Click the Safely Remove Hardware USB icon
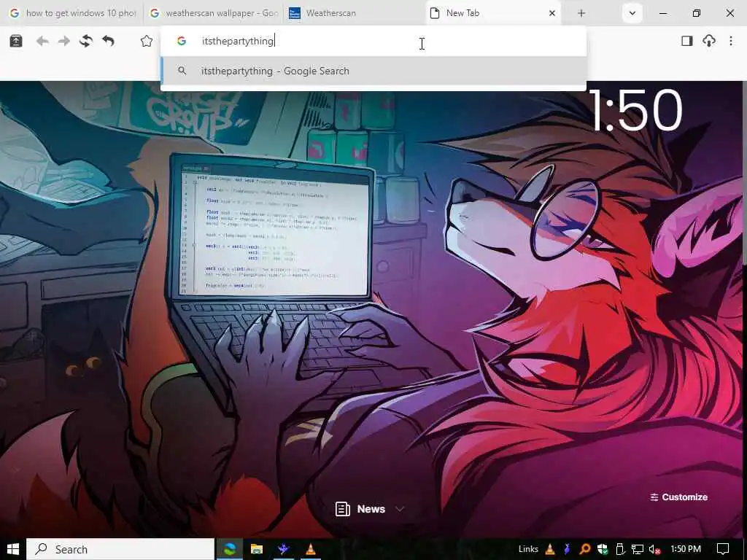The width and height of the screenshot is (747, 560). click(x=620, y=549)
